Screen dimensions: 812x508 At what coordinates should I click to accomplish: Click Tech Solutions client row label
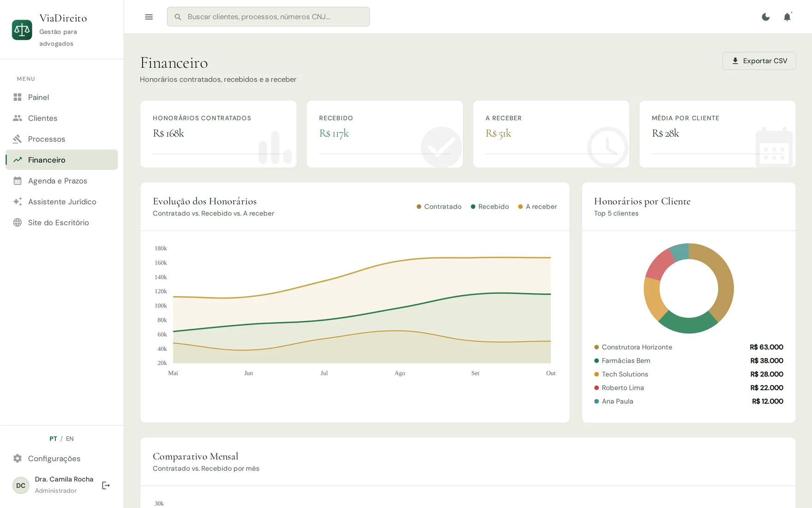pyautogui.click(x=625, y=374)
